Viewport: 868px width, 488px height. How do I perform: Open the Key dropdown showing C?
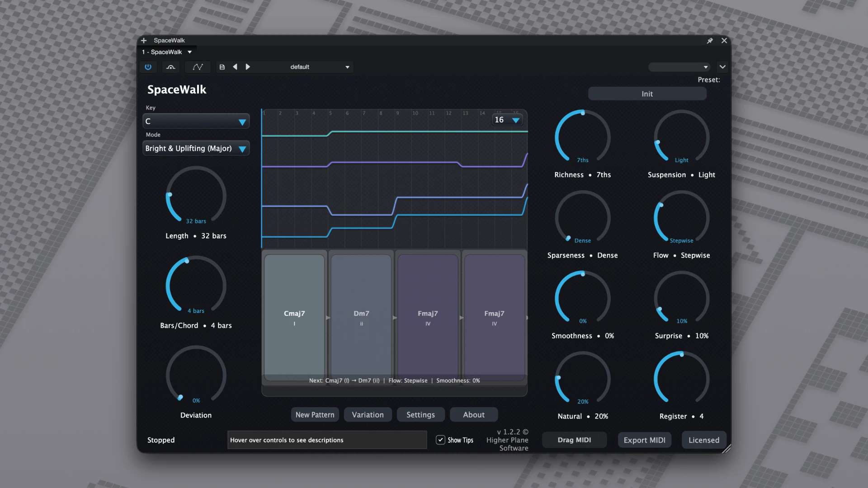click(196, 122)
